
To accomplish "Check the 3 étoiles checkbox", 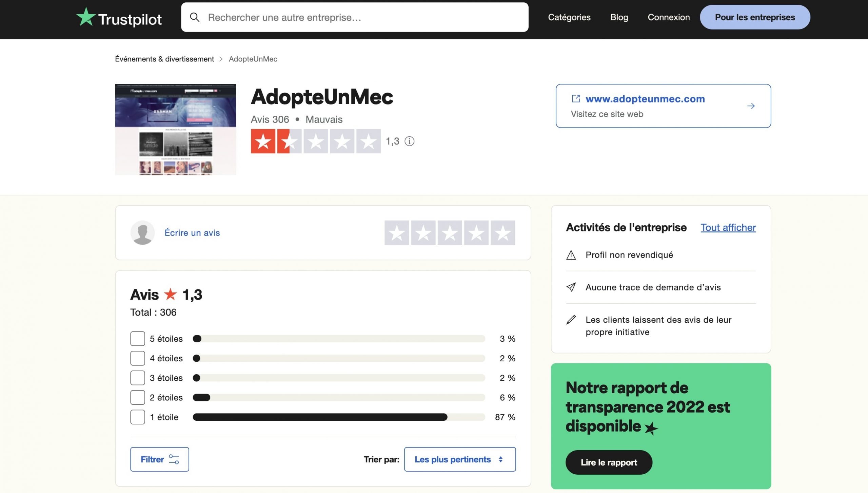I will point(137,378).
